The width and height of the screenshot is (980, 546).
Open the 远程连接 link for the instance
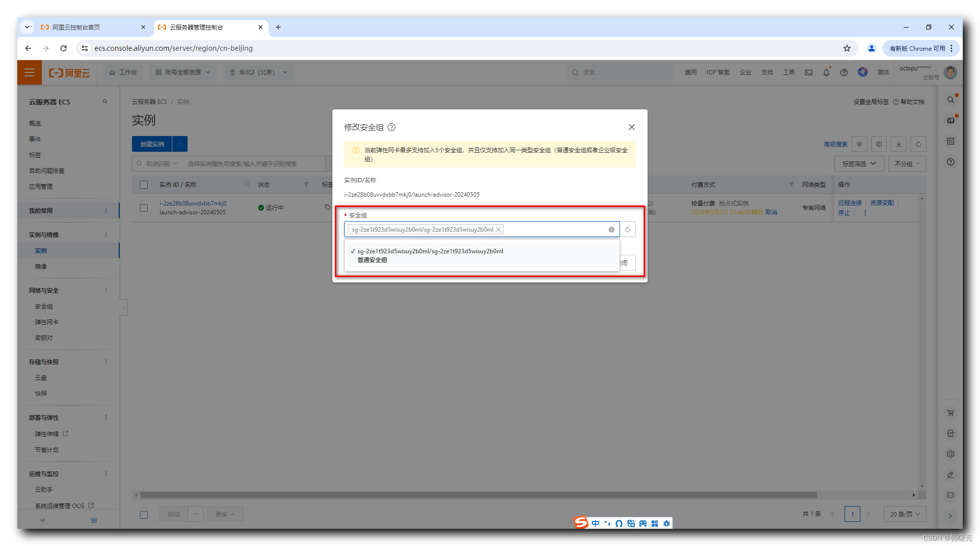click(850, 203)
